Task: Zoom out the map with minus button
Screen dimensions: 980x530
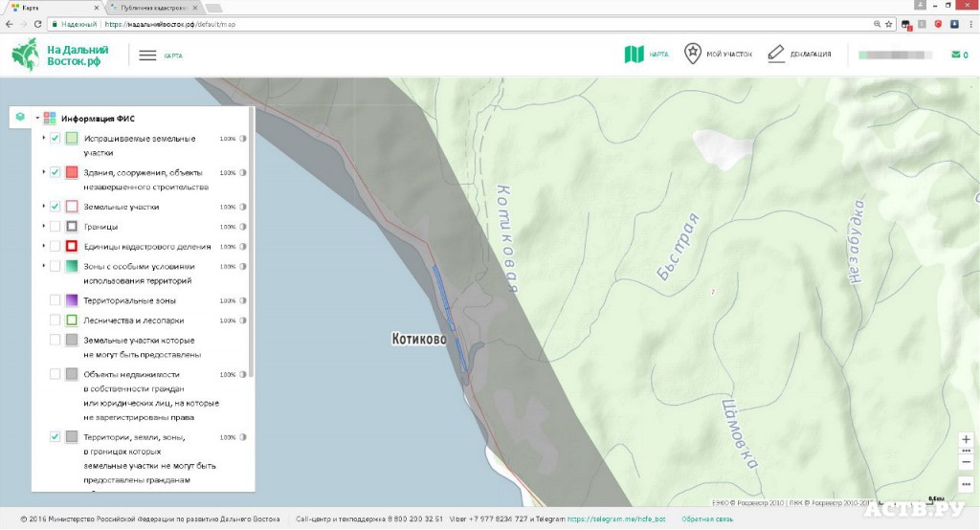Action: click(x=965, y=461)
